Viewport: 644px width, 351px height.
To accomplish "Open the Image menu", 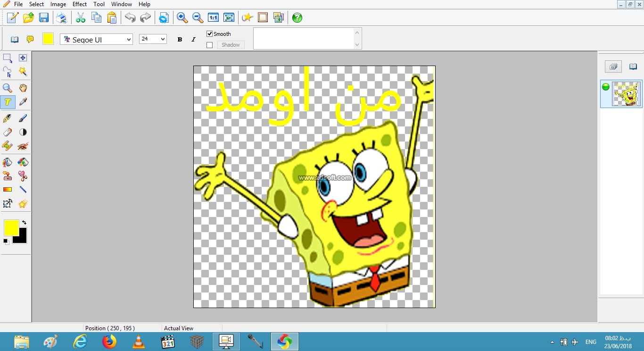I will click(x=58, y=4).
